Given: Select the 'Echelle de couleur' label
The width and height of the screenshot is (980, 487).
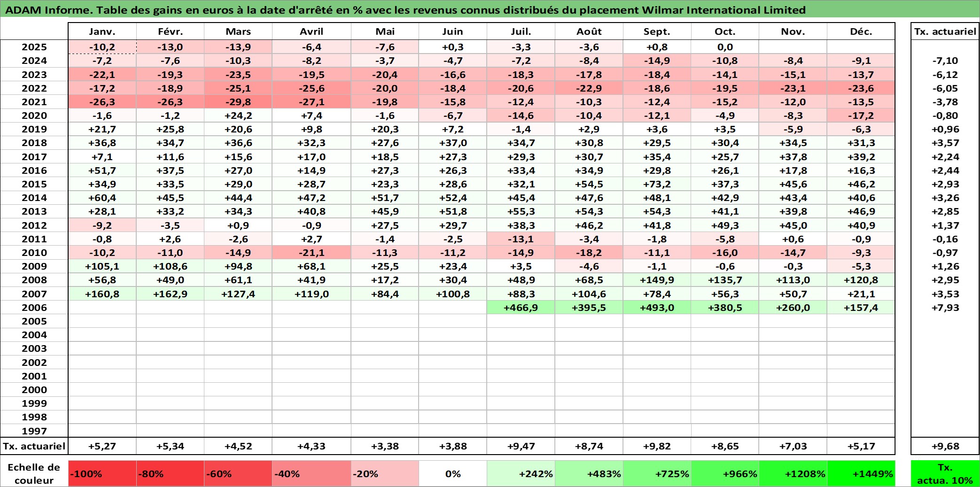Looking at the screenshot, I should point(34,473).
